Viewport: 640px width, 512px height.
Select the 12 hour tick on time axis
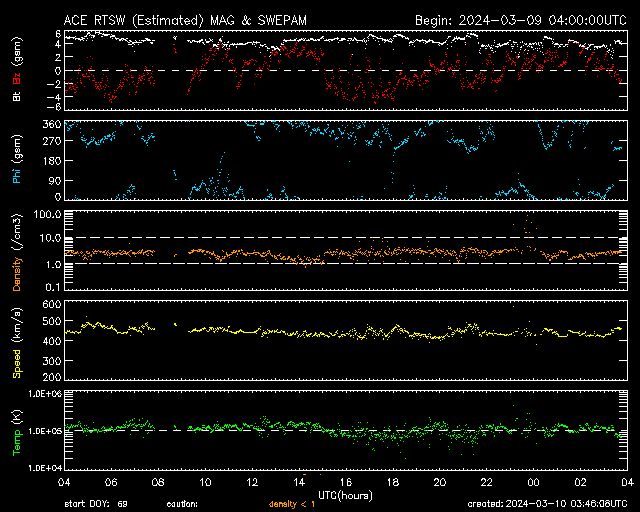[x=251, y=481]
